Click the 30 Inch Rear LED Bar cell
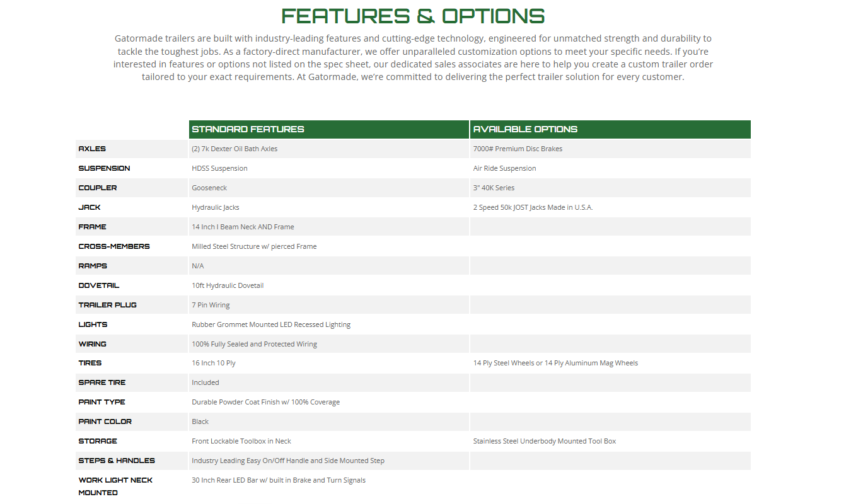This screenshot has height=504, width=863. click(279, 480)
